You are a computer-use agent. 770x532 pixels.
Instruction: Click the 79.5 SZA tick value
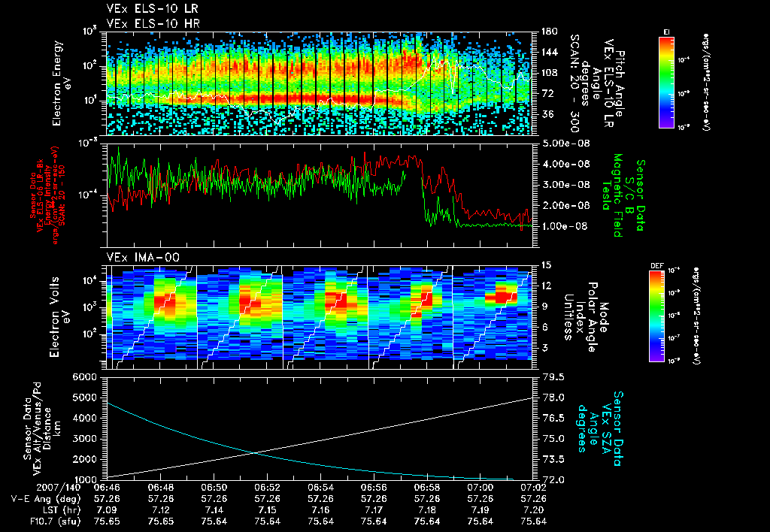coord(552,377)
